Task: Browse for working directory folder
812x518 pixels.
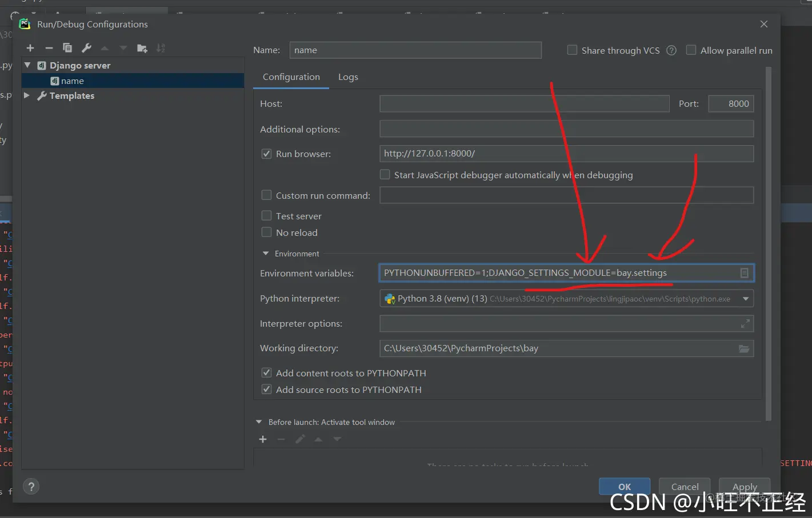Action: [x=744, y=348]
